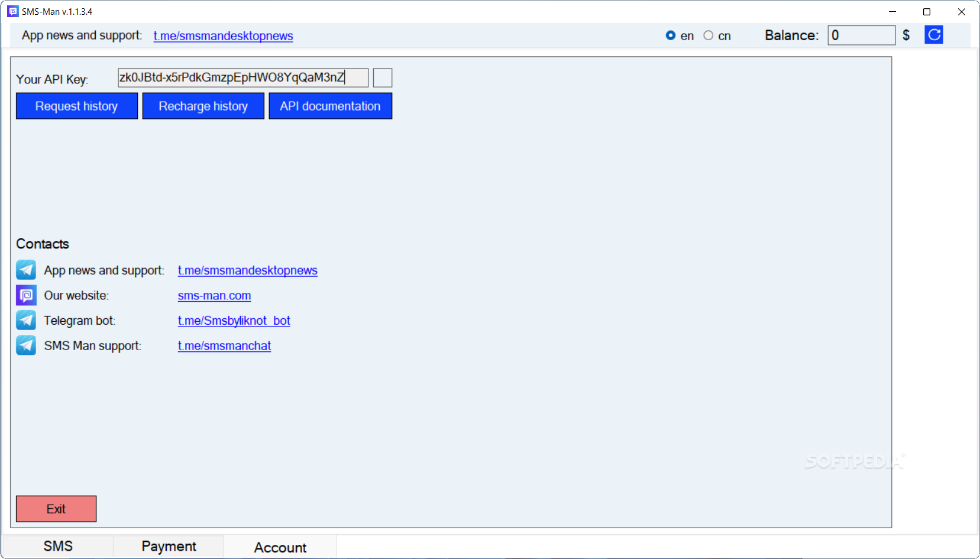Visit the sms-man.com website link
980x559 pixels.
[x=215, y=296]
